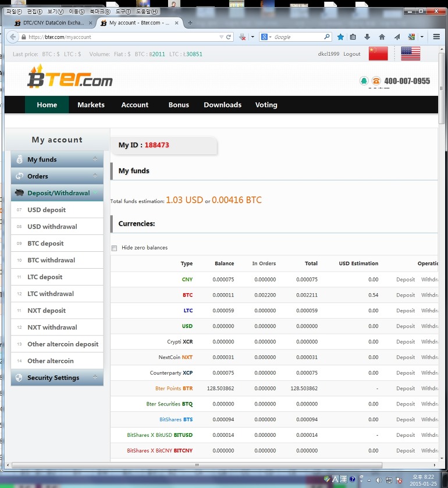Open the 편집(E) menu

(34, 12)
